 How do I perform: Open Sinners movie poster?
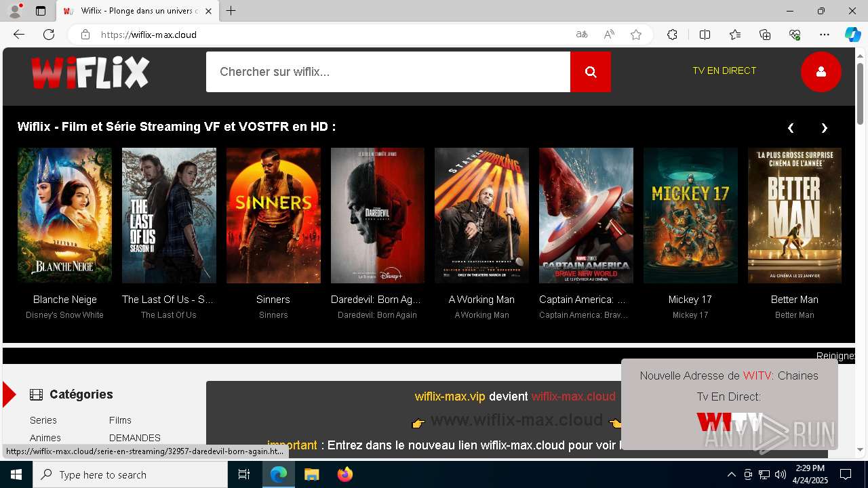tap(273, 216)
